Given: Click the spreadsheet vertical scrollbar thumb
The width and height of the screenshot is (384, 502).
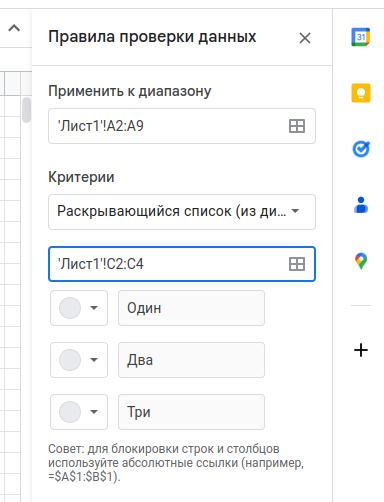Looking at the screenshot, I should [26, 110].
